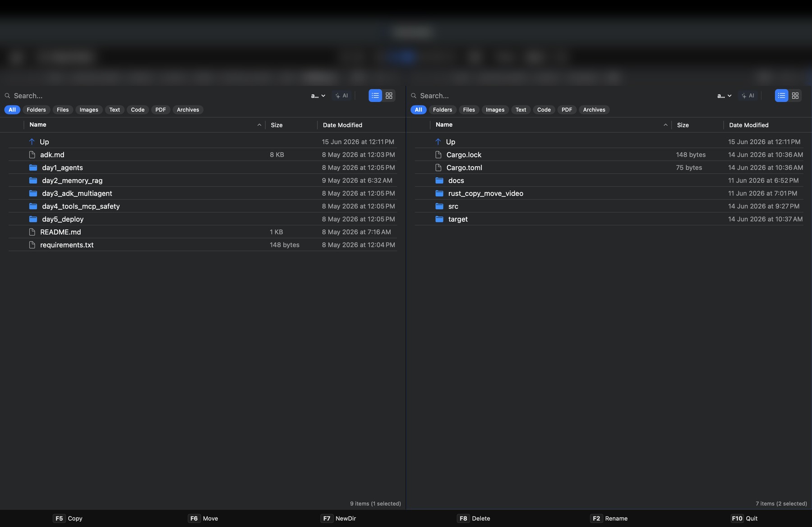Filter right pane by Archives
Viewport: 812px width, 527px height.
pos(594,110)
